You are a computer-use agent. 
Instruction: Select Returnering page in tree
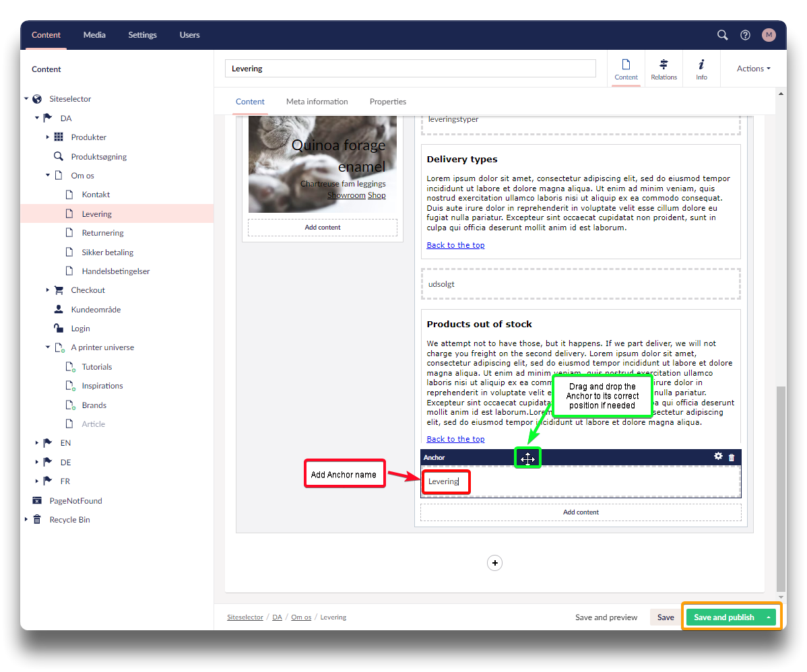102,233
